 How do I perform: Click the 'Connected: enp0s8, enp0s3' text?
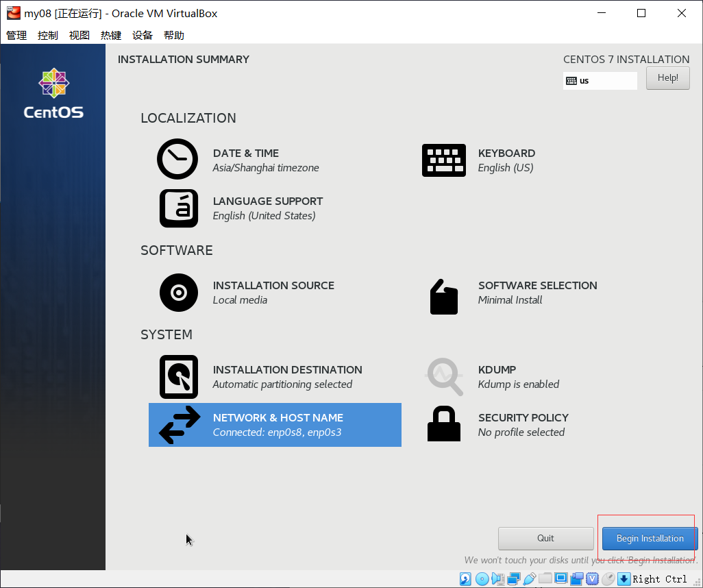point(277,432)
